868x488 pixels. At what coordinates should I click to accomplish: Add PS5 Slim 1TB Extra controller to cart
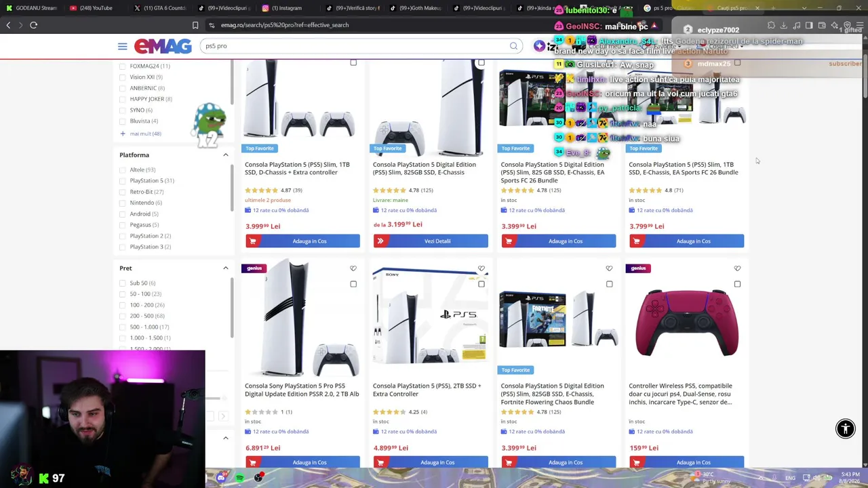click(302, 241)
